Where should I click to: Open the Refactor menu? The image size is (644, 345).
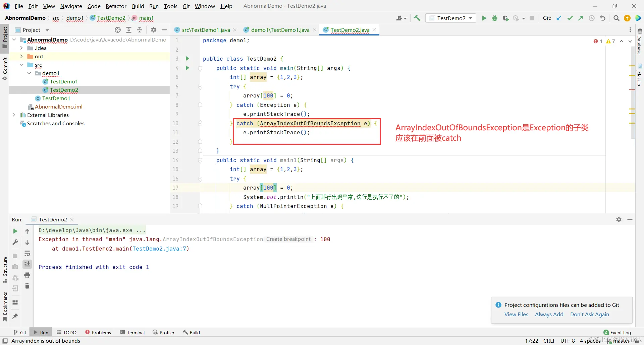[x=116, y=6]
